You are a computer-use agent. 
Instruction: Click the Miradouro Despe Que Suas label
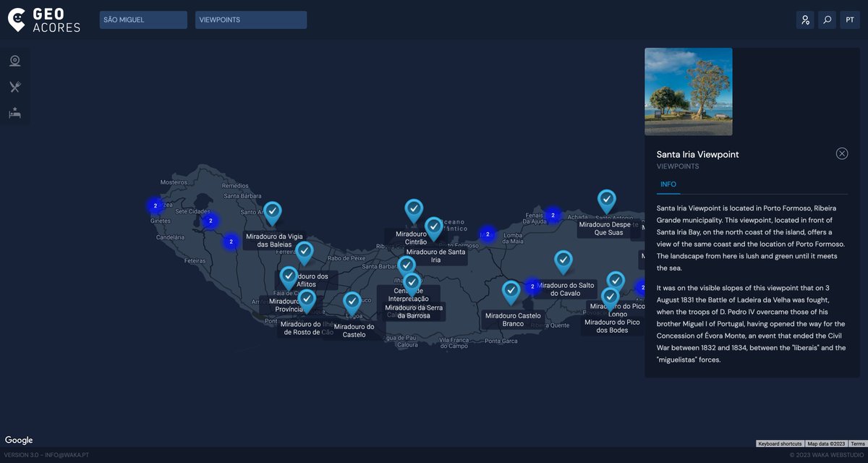[609, 229]
